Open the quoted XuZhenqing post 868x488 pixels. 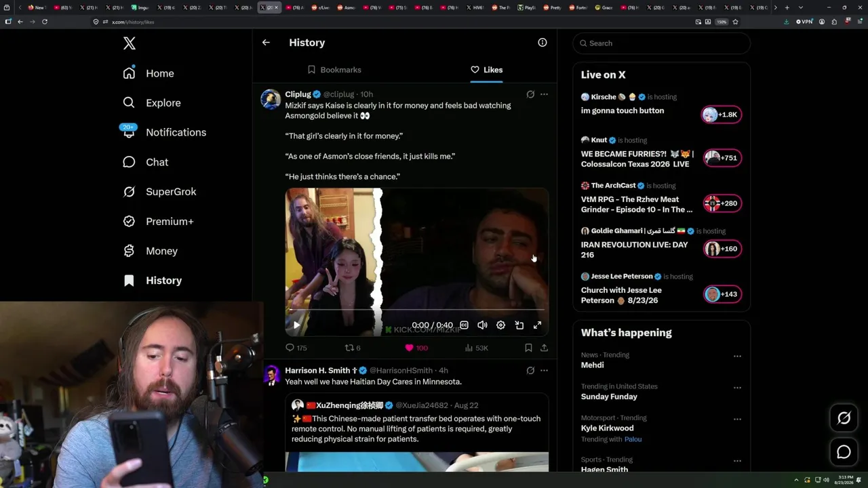click(416, 432)
